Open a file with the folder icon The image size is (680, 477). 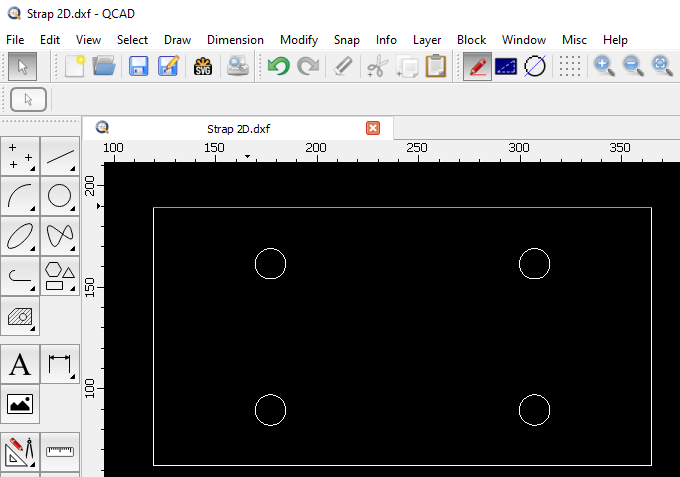tap(104, 67)
